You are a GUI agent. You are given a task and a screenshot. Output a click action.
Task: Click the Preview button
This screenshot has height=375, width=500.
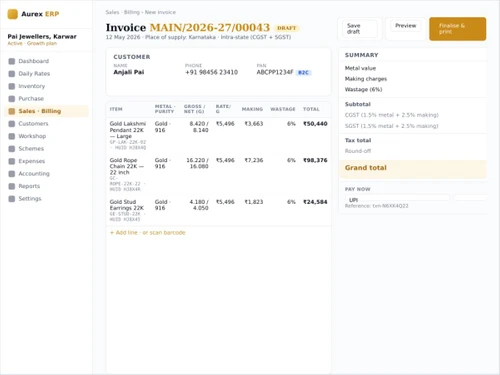point(406,29)
